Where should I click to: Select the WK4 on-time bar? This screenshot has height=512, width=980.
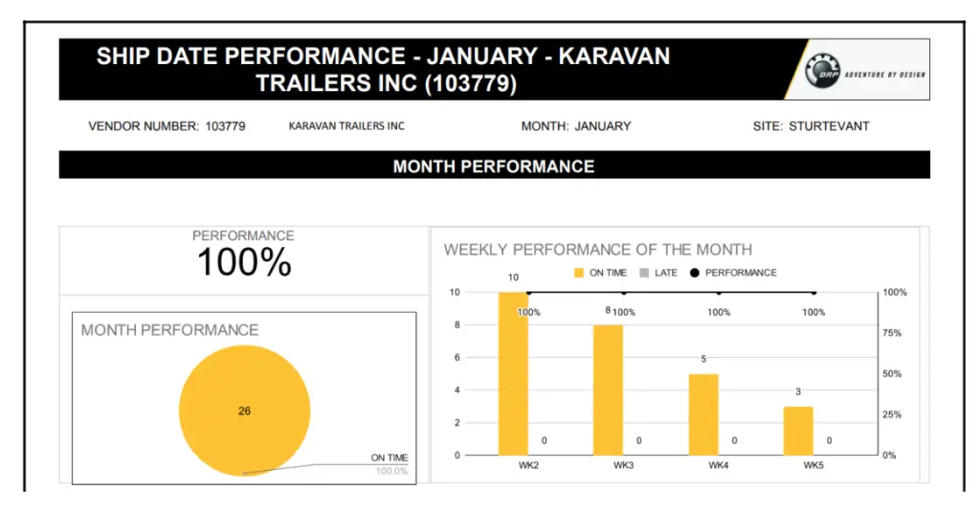(x=703, y=413)
